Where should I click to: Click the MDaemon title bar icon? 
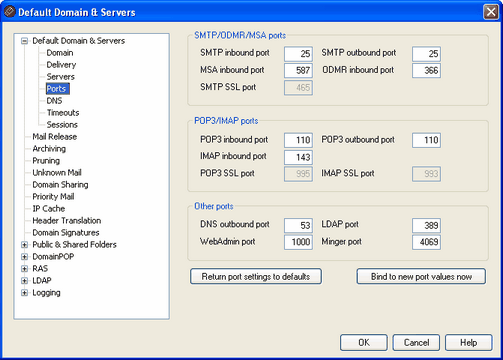9,12
